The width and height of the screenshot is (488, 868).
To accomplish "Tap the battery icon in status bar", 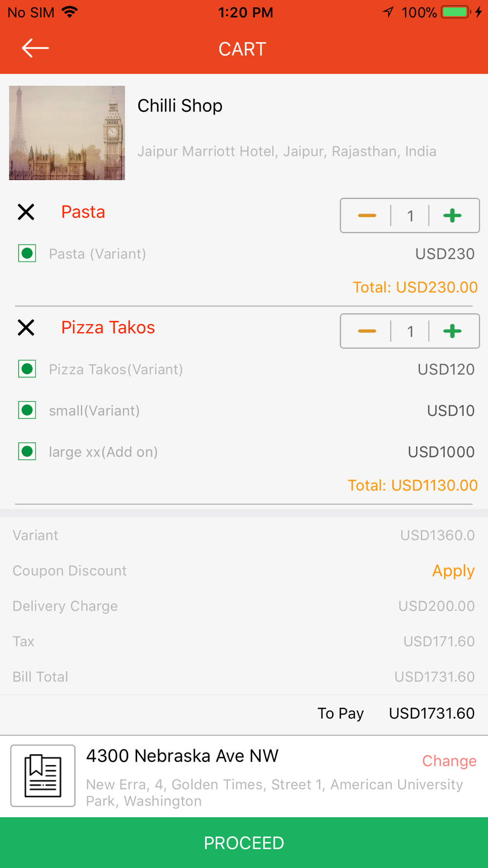I will coord(456,12).
